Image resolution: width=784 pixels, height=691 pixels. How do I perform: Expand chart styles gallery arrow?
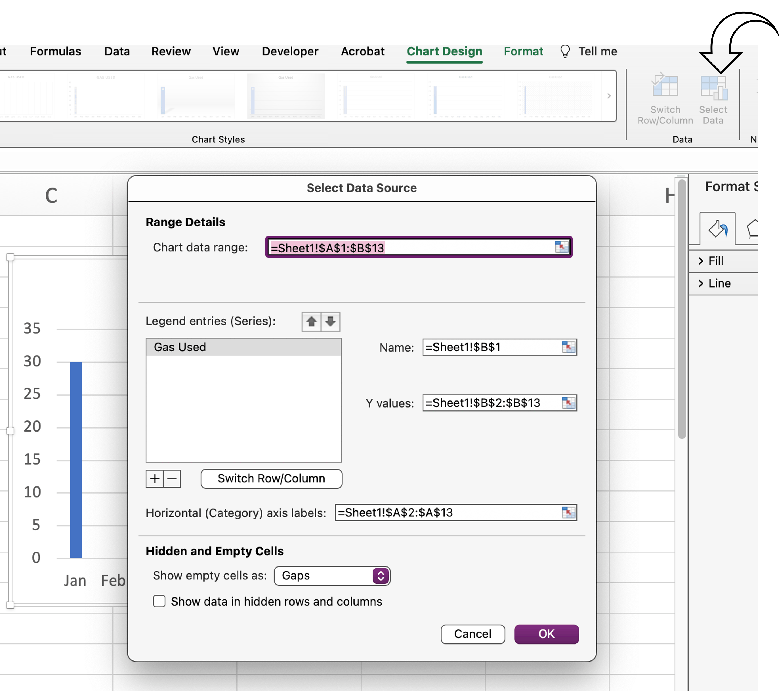click(609, 96)
